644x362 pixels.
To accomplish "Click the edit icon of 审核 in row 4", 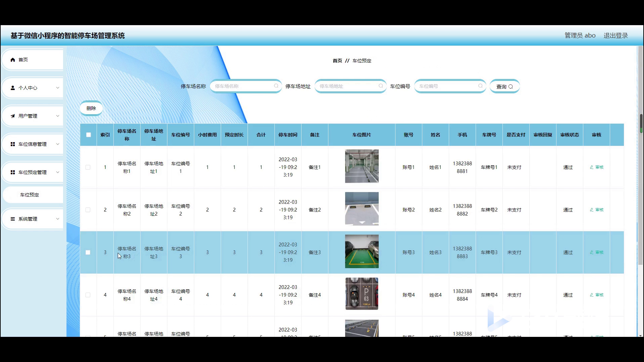I will click(x=592, y=295).
